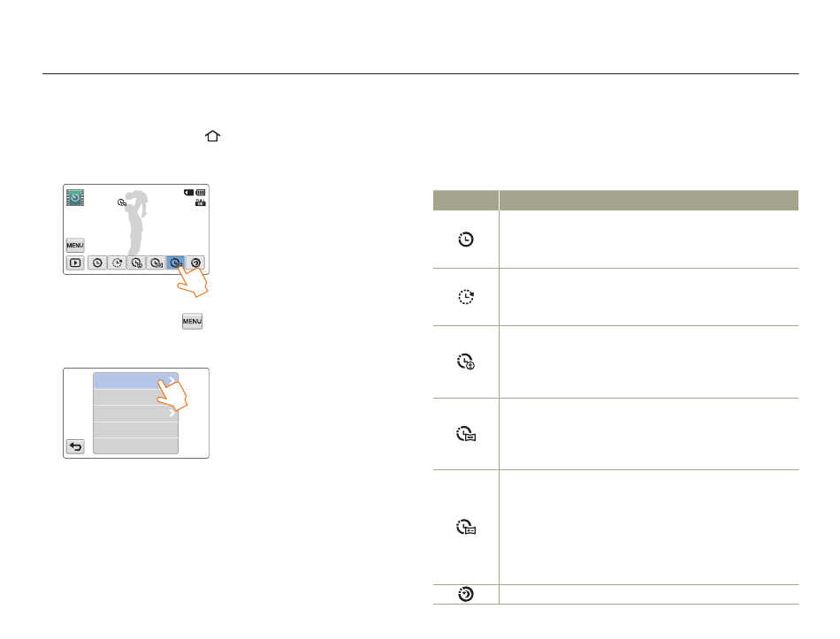Select the highlighted first menu list item
Viewport: 840px width, 639px height.
pos(135,381)
